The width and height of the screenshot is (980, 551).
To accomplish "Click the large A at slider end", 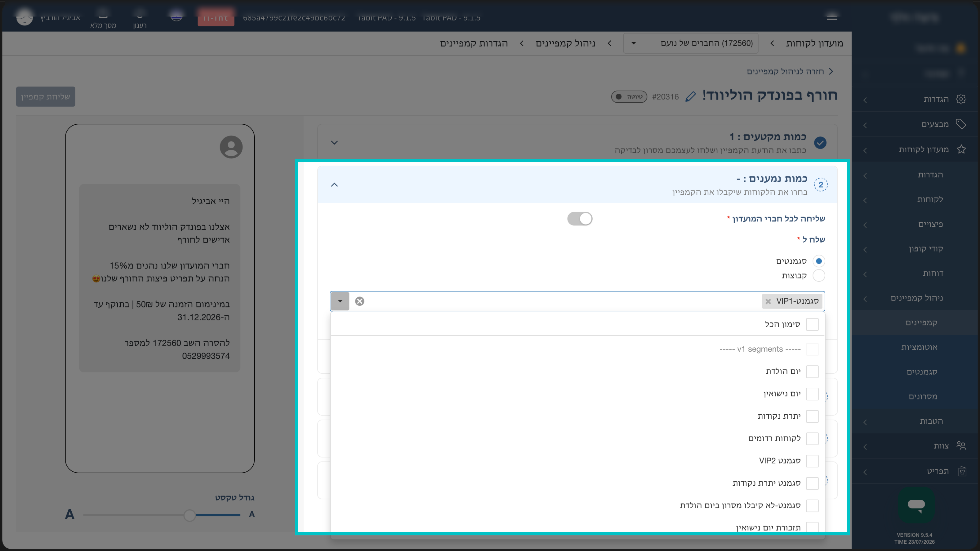I will [70, 515].
